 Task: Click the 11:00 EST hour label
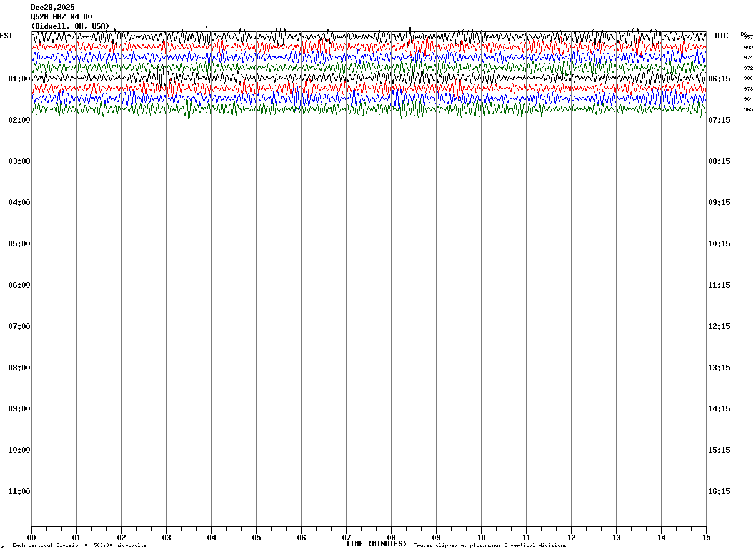point(19,491)
